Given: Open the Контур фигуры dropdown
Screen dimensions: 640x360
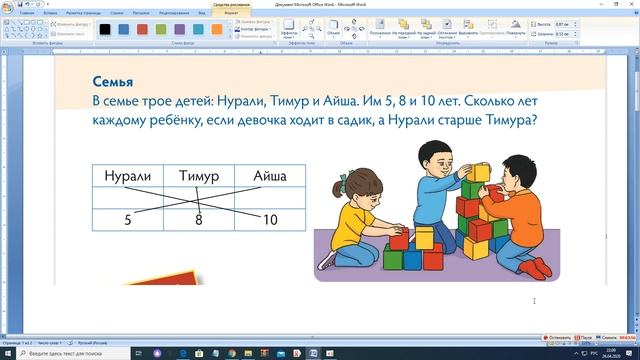Looking at the screenshot, I should [x=254, y=29].
